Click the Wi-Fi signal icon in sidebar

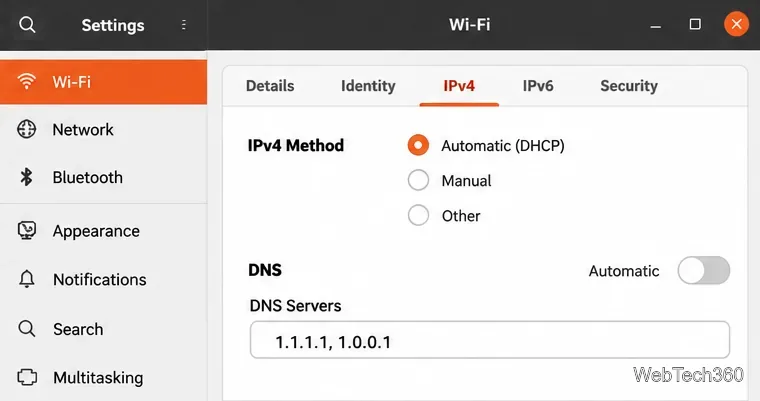coord(26,81)
